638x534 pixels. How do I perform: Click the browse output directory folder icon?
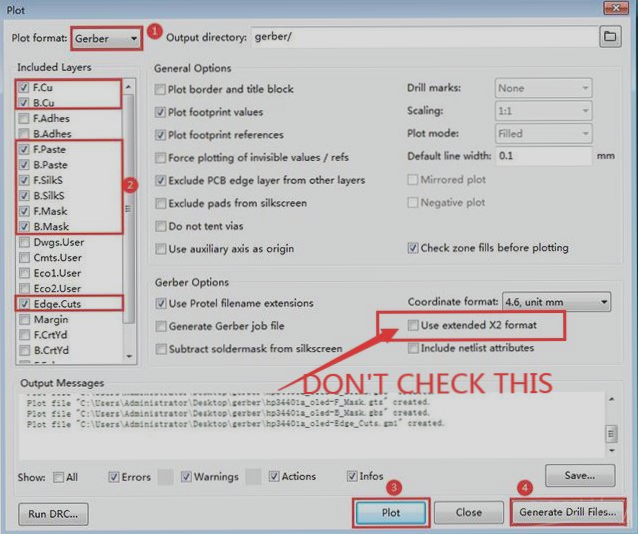pyautogui.click(x=609, y=38)
